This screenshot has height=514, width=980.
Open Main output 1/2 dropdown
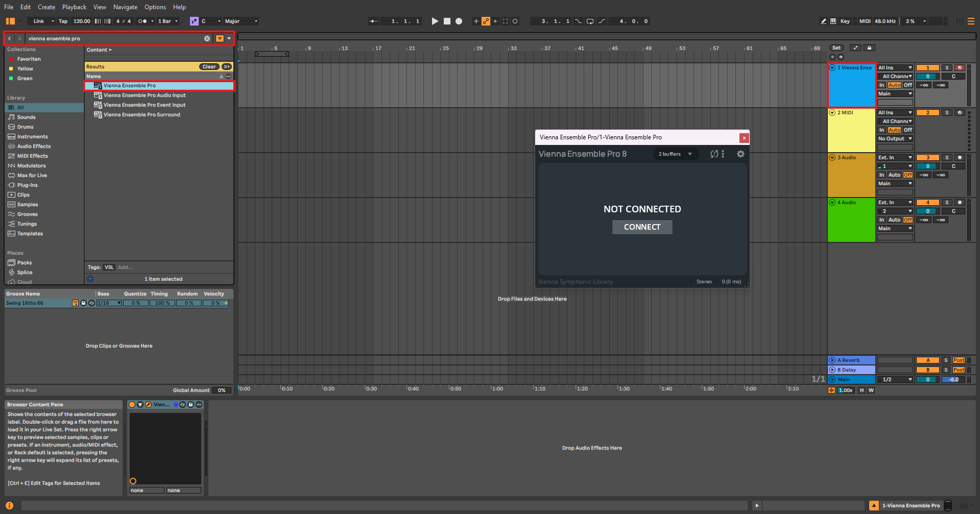(895, 380)
